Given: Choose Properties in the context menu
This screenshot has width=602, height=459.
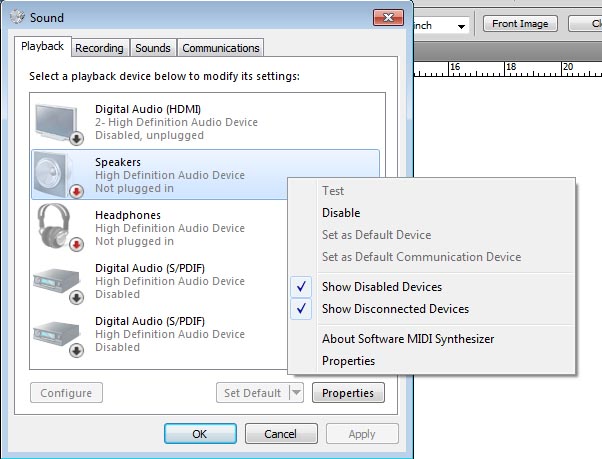Looking at the screenshot, I should pos(431,361).
